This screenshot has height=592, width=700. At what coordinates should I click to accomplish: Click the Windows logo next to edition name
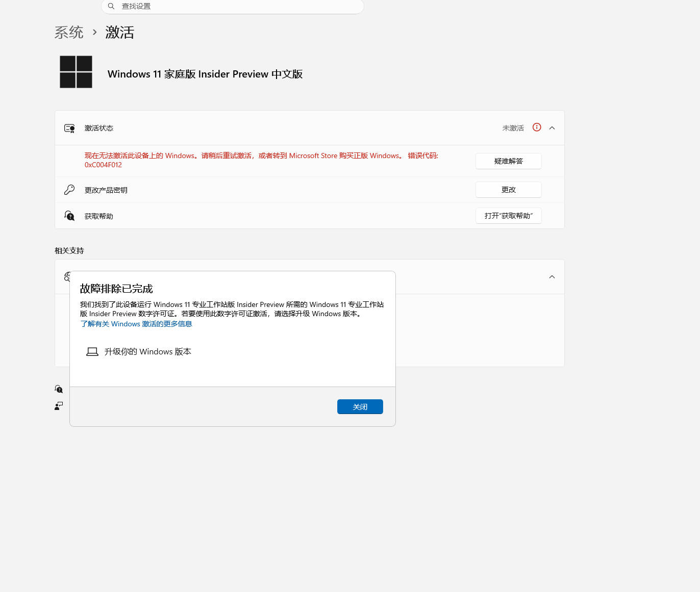pos(76,72)
